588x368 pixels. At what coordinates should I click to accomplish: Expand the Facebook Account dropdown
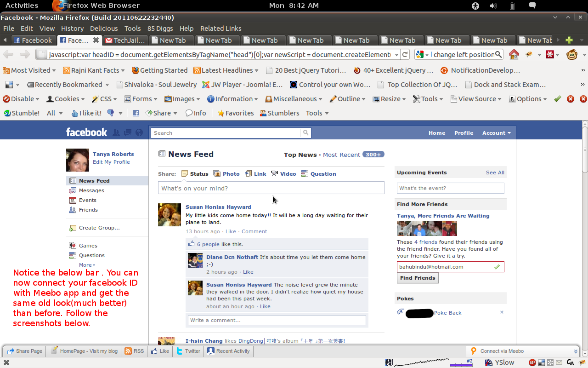[x=496, y=133]
